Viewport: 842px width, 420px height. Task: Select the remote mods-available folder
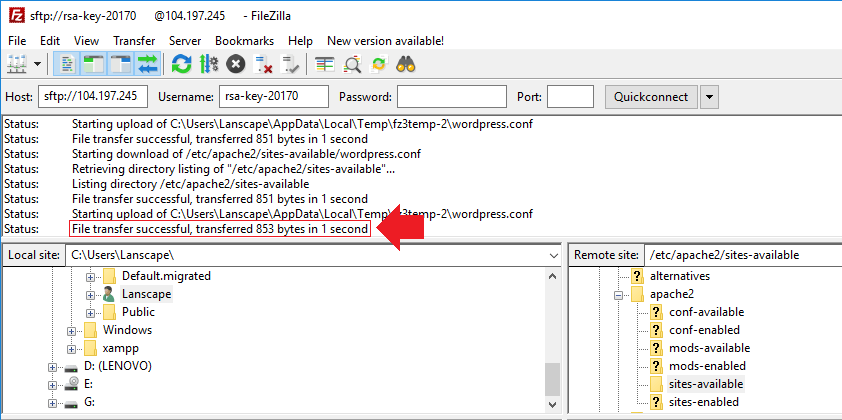click(709, 348)
